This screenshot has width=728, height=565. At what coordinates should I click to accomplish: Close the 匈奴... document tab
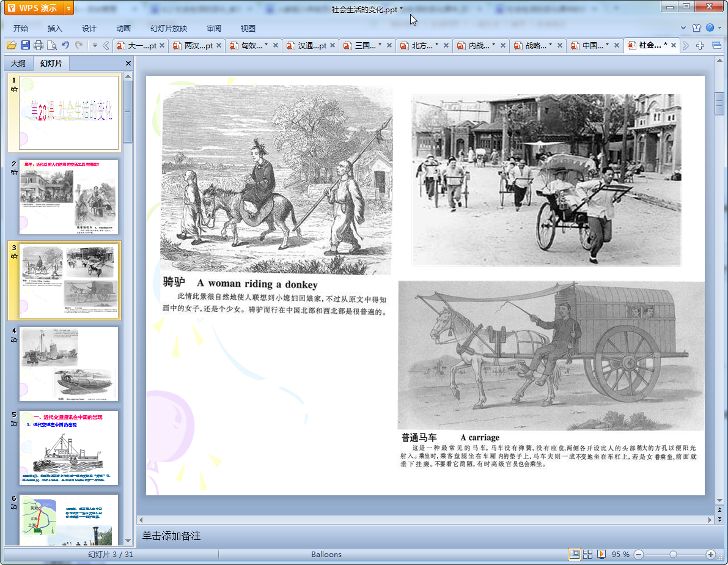click(276, 45)
